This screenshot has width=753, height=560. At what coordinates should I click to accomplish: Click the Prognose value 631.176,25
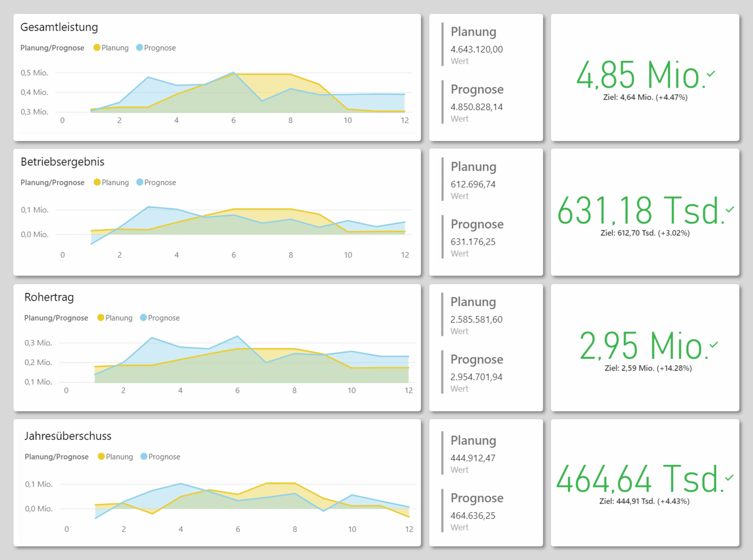pyautogui.click(x=473, y=242)
